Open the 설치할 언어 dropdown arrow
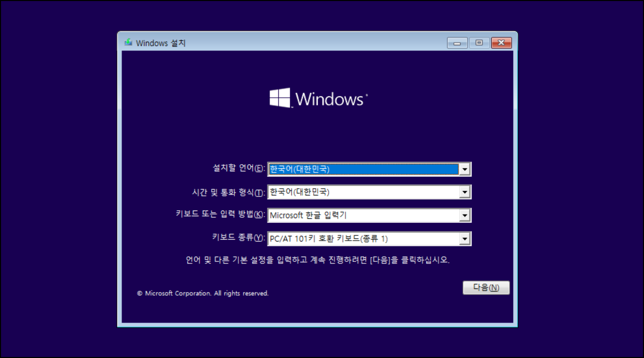This screenshot has width=644, height=358. 465,169
